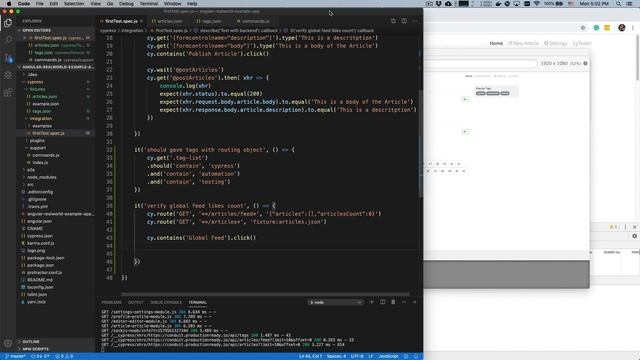Screen dimensions: 640x360
Task: Click the open changes icon in editor toolbar
Action: coord(393,21)
